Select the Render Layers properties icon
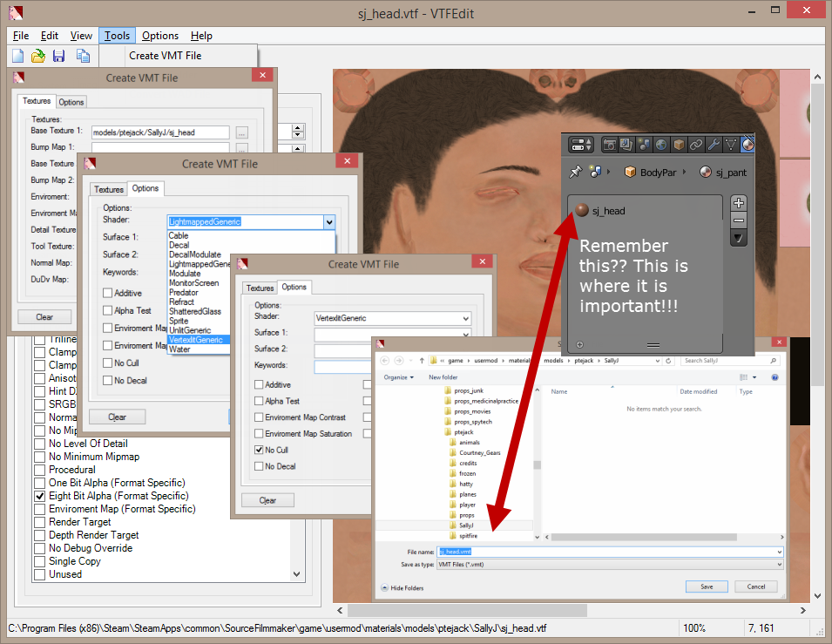The width and height of the screenshot is (832, 644). [626, 145]
